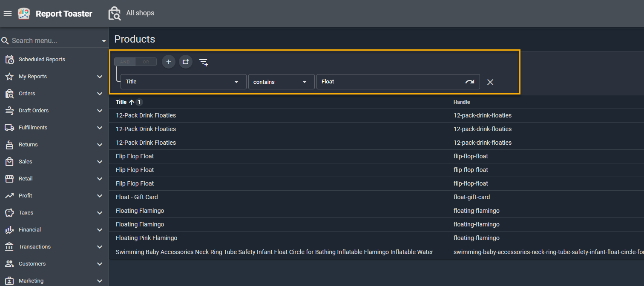
Task: Switch filter logic to OR
Action: point(146,62)
